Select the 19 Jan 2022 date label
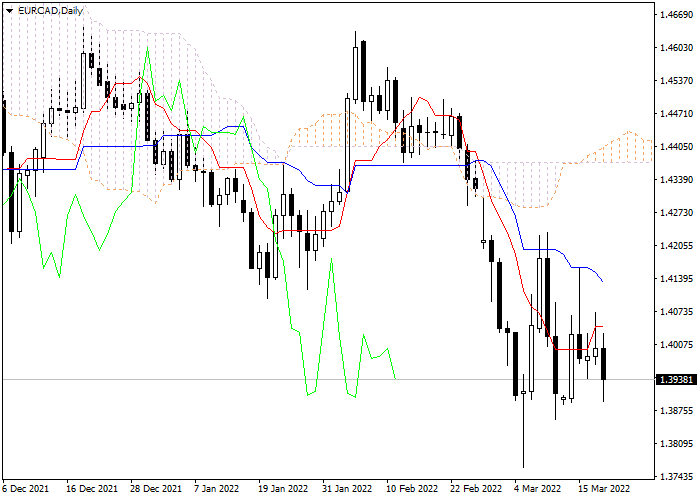This screenshot has height=500, width=700. (283, 489)
